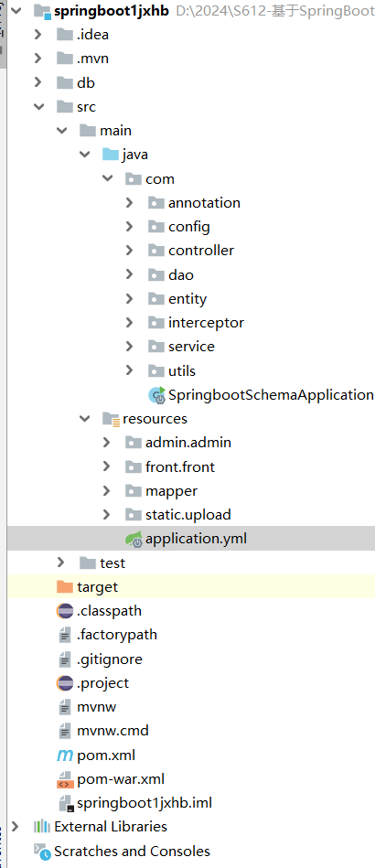Select the target folder
This screenshot has width=375, height=868.
98,587
